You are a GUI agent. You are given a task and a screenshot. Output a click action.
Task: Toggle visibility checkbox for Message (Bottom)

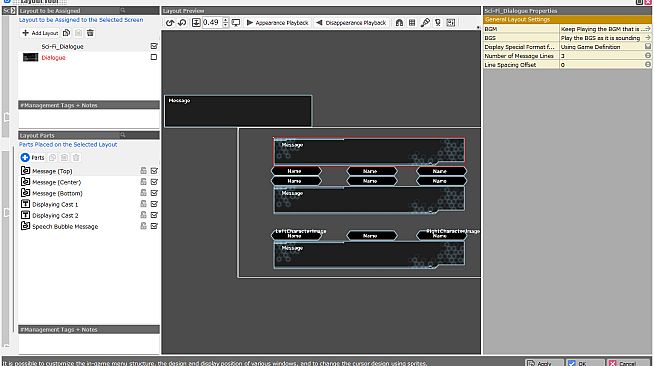point(154,193)
